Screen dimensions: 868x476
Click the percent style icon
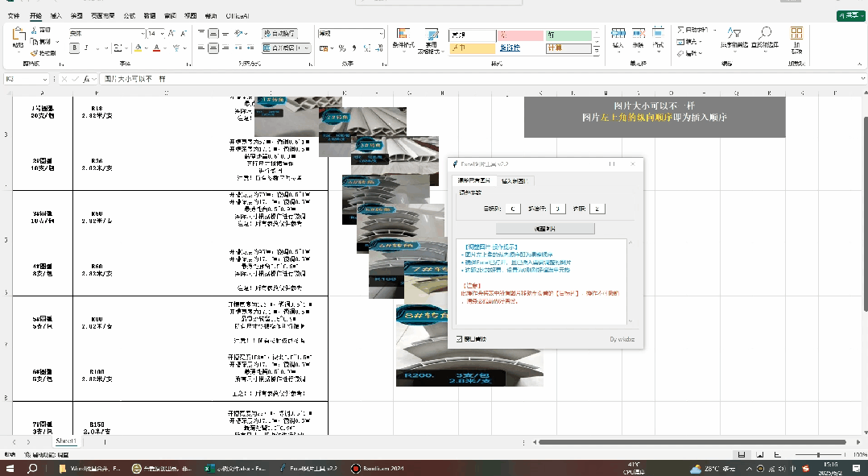[x=342, y=48]
